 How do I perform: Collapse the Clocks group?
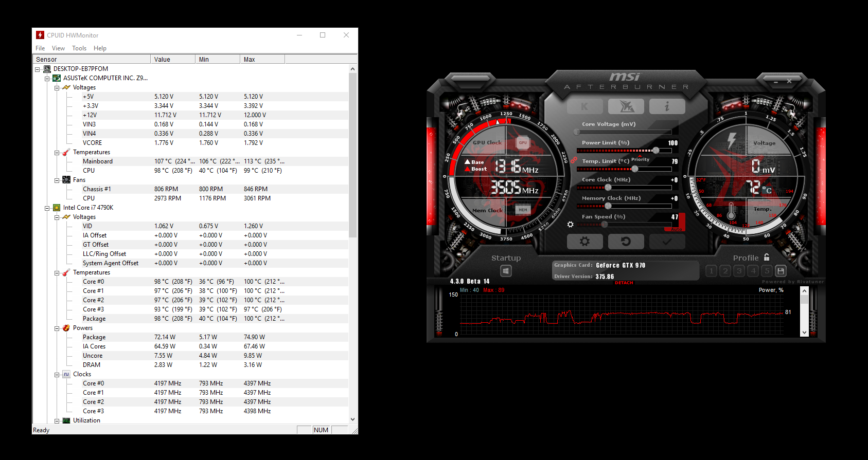coord(57,374)
